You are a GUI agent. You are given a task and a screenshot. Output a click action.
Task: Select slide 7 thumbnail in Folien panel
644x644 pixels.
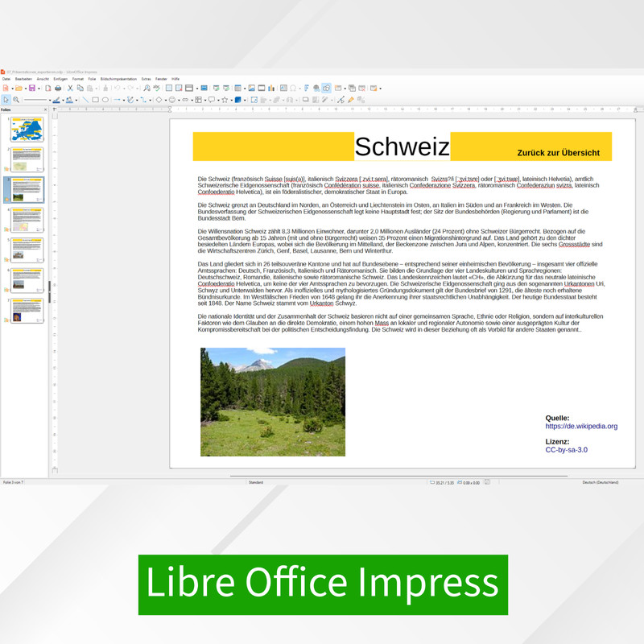point(27,311)
